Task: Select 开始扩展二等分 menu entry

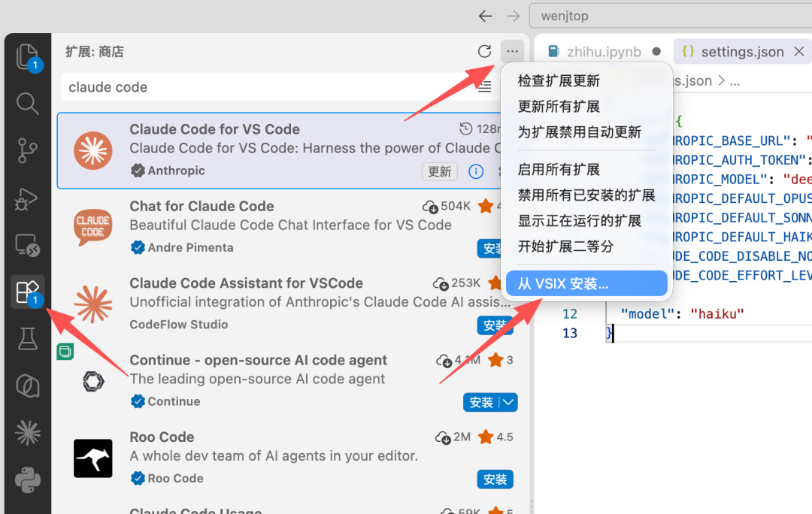Action: (586, 246)
